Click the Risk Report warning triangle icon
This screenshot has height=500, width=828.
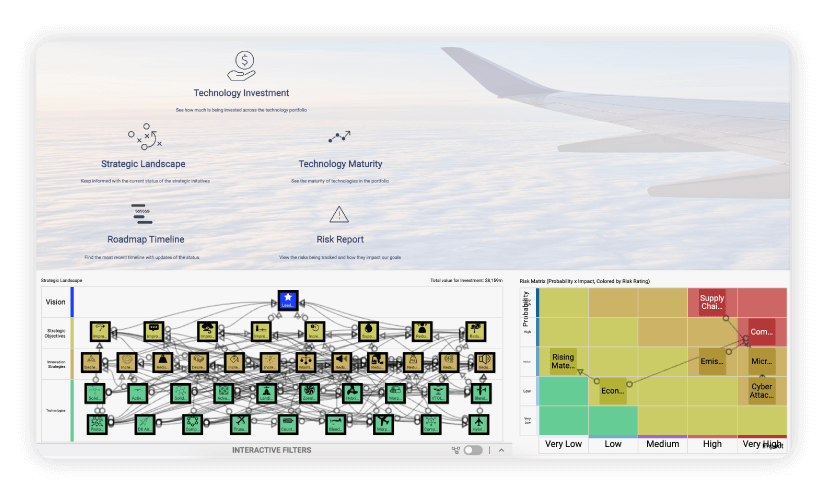(339, 214)
